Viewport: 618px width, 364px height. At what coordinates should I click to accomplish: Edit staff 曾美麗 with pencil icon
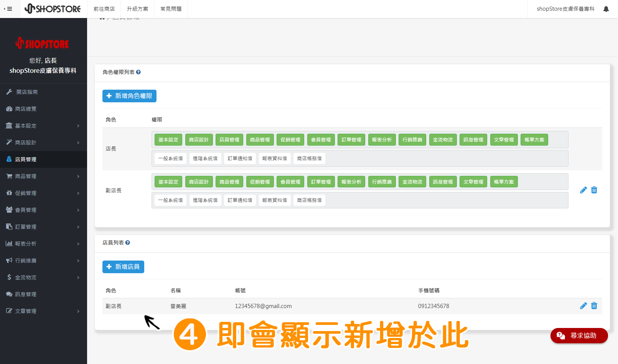click(x=583, y=306)
